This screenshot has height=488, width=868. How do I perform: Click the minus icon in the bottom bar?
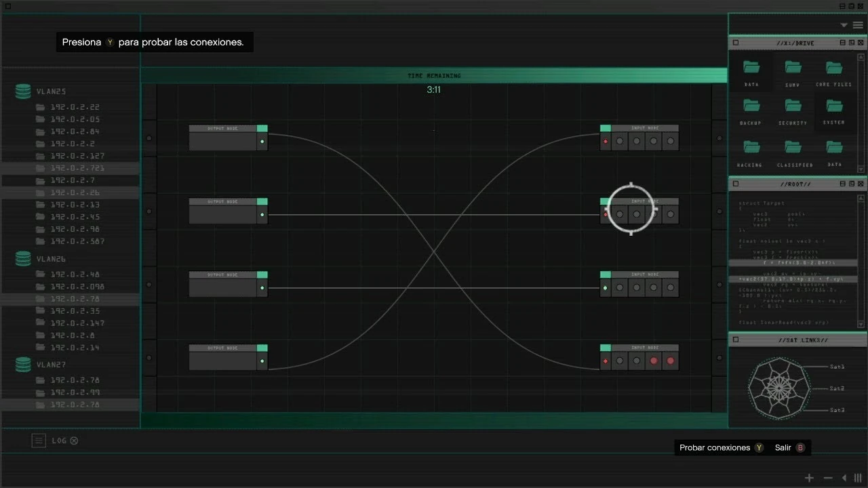[x=827, y=478]
